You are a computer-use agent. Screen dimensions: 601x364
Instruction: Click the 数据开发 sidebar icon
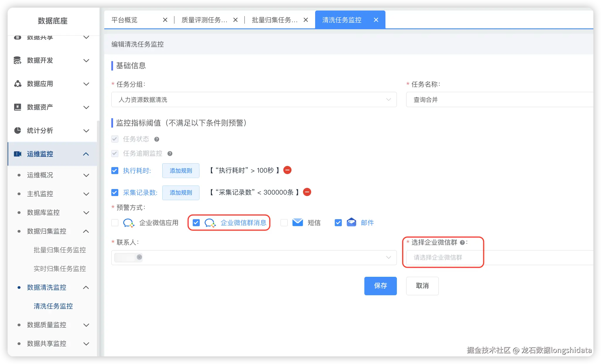[x=18, y=60]
